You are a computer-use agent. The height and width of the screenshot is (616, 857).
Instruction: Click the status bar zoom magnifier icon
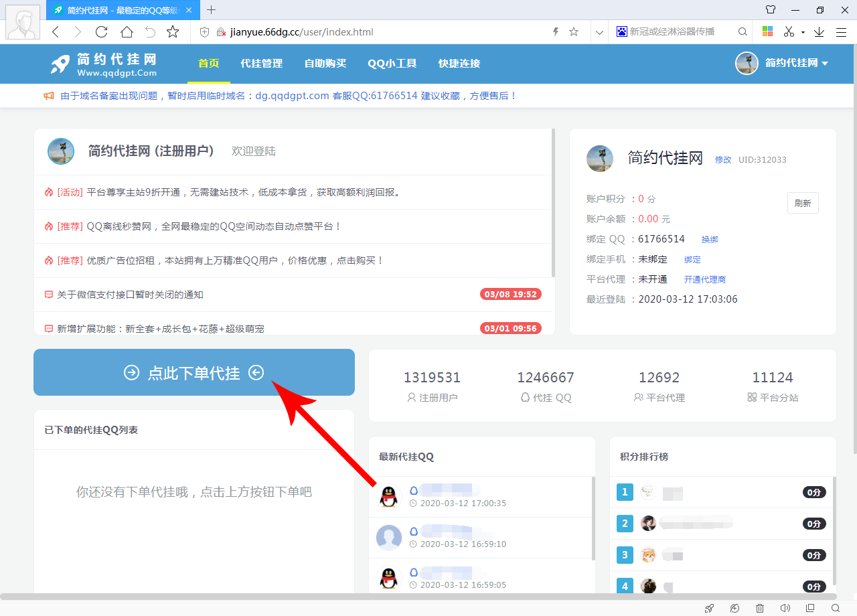point(835,608)
